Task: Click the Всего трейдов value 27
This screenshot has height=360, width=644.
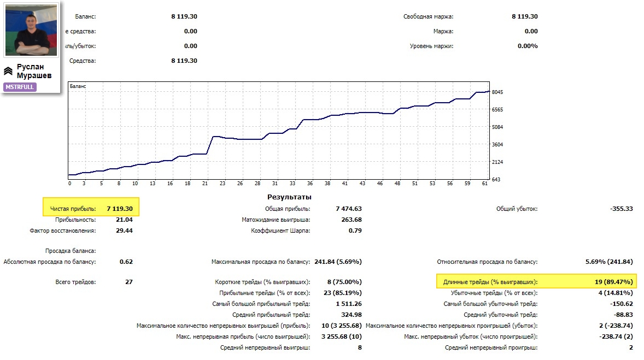Action: click(129, 282)
